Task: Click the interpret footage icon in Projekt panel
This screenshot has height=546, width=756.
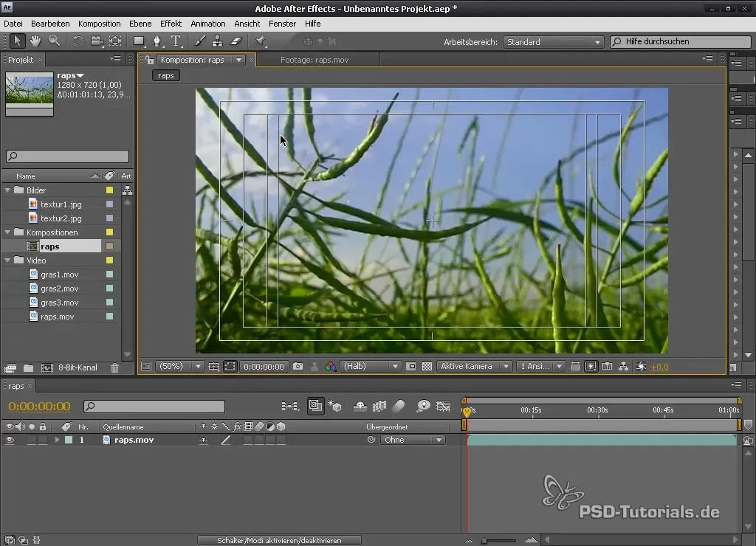Action: tap(10, 367)
